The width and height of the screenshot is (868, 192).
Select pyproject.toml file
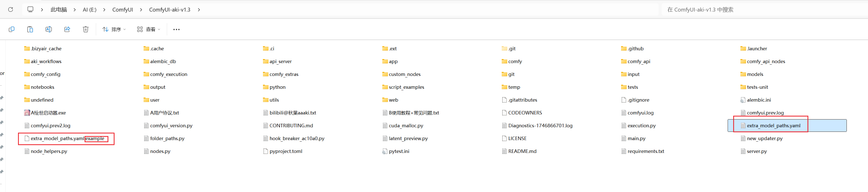pyautogui.click(x=282, y=151)
